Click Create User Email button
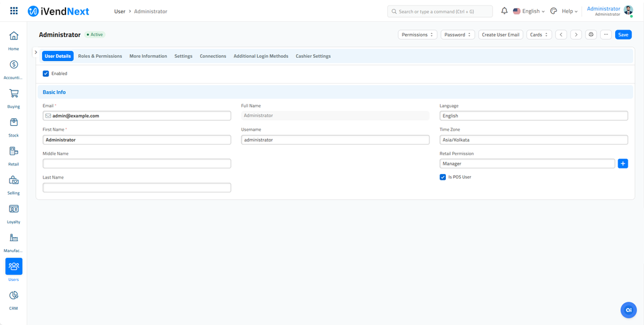Viewport: 644px width, 325px height. [x=501, y=35]
